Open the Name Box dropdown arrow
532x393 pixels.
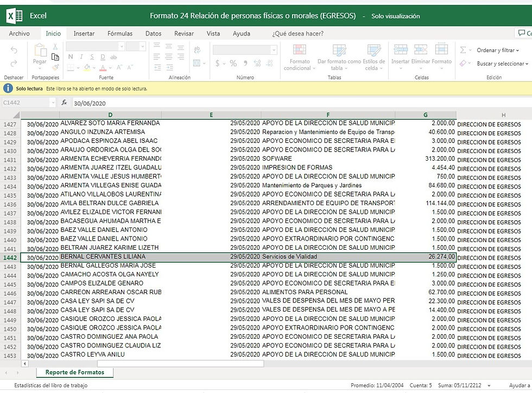tap(53, 103)
